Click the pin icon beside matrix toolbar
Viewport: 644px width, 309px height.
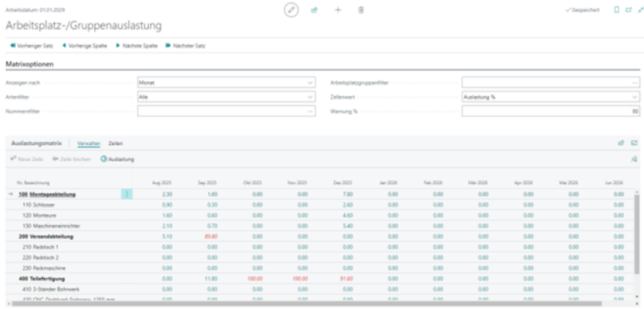click(634, 159)
